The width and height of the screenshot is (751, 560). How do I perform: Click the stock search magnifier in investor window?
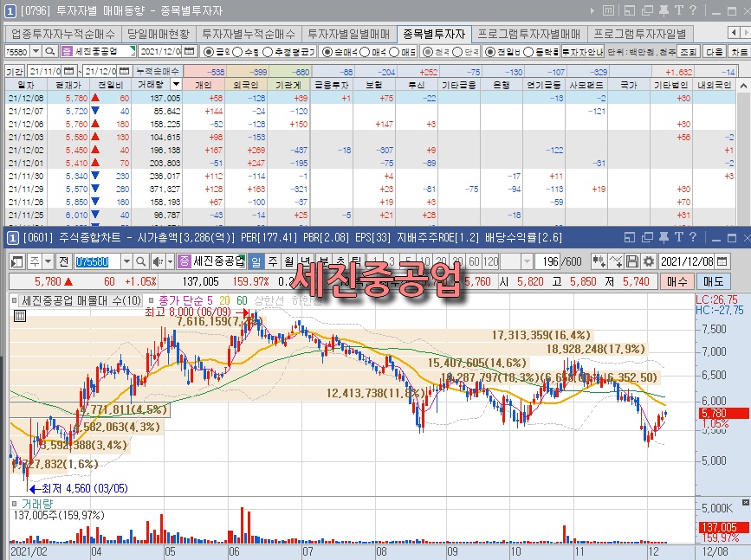[x=50, y=51]
